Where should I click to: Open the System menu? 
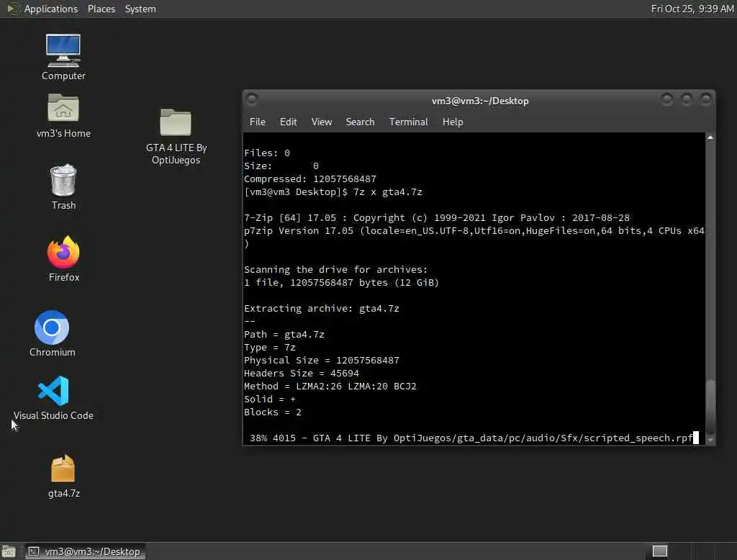(x=140, y=9)
